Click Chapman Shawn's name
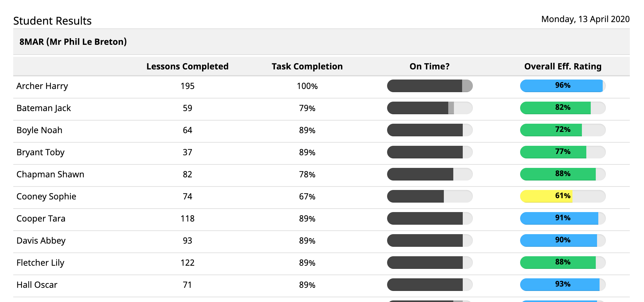This screenshot has height=302, width=644. 50,175
